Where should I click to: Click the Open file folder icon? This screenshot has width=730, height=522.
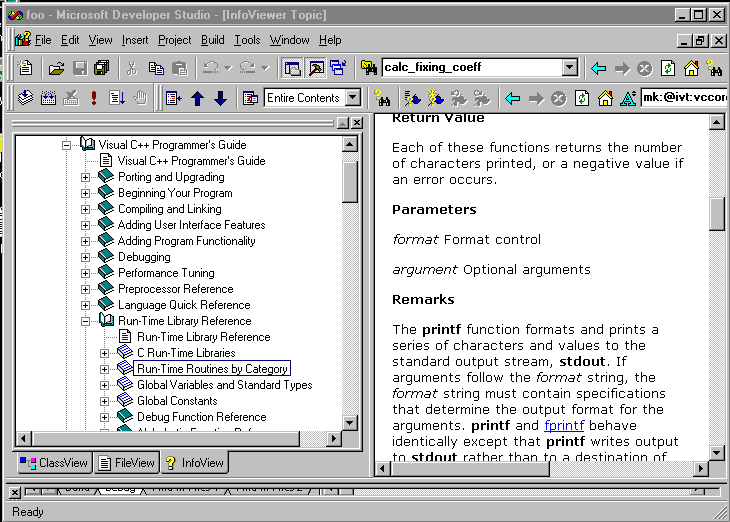point(57,68)
